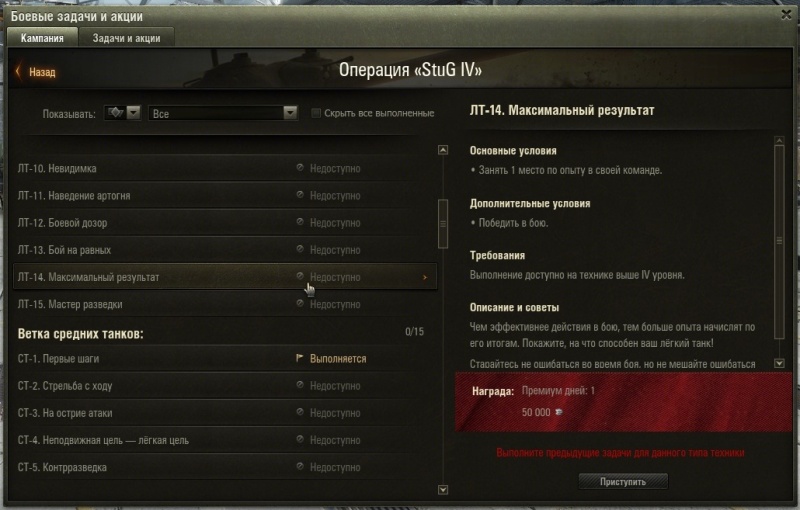Image resolution: width=800 pixels, height=510 pixels.
Task: Click description panel scroll down arrow
Action: point(779,363)
